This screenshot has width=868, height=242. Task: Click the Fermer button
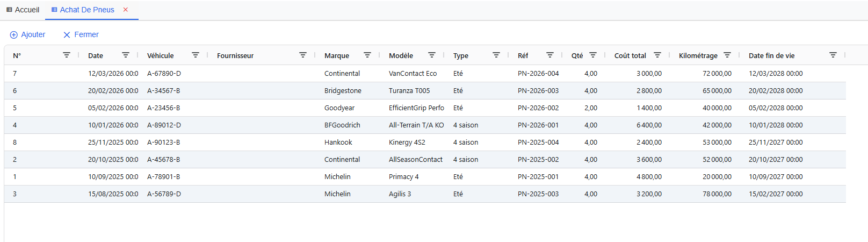click(x=81, y=34)
